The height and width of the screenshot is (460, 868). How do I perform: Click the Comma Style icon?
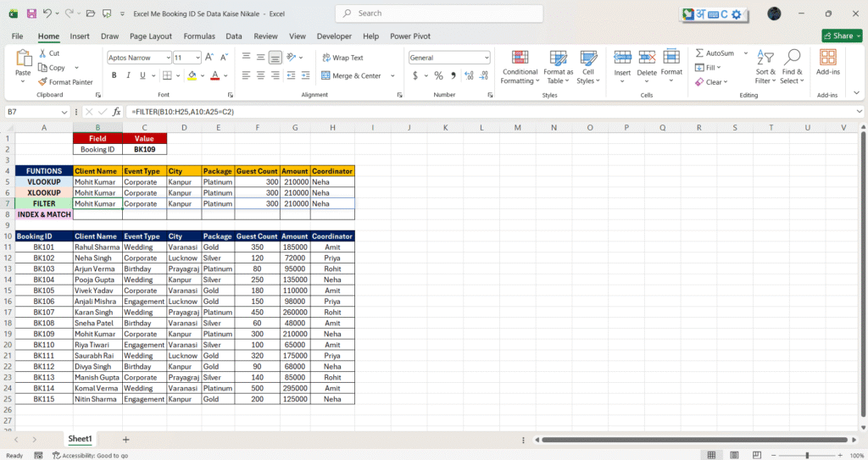click(453, 75)
